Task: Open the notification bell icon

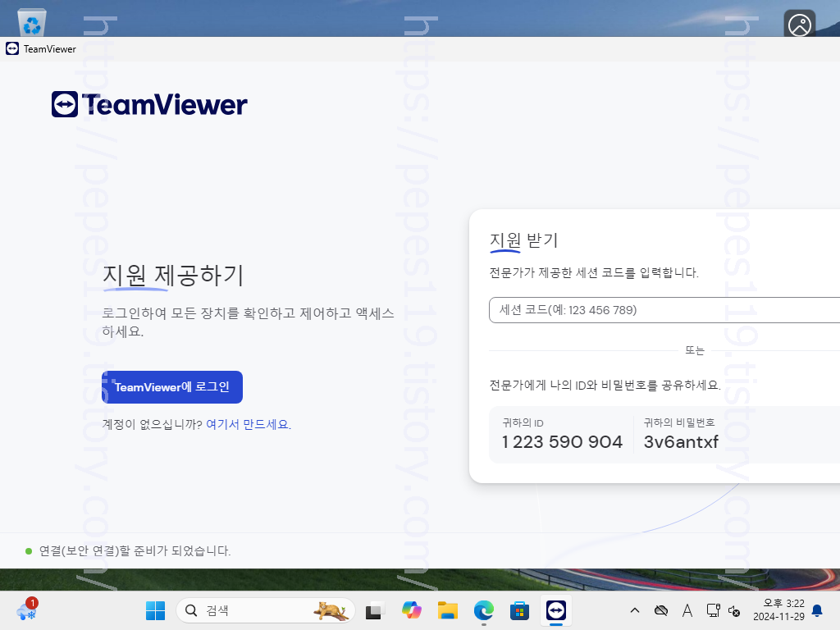Action: [818, 610]
